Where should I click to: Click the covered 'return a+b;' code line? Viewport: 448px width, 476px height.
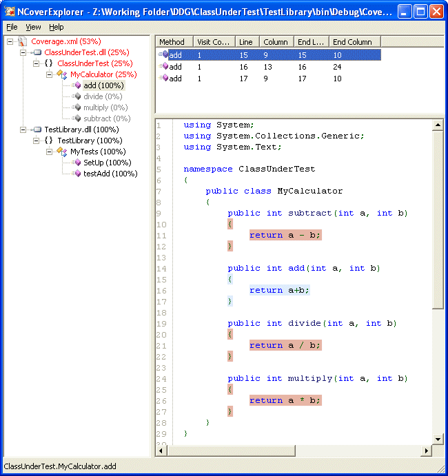pos(279,290)
